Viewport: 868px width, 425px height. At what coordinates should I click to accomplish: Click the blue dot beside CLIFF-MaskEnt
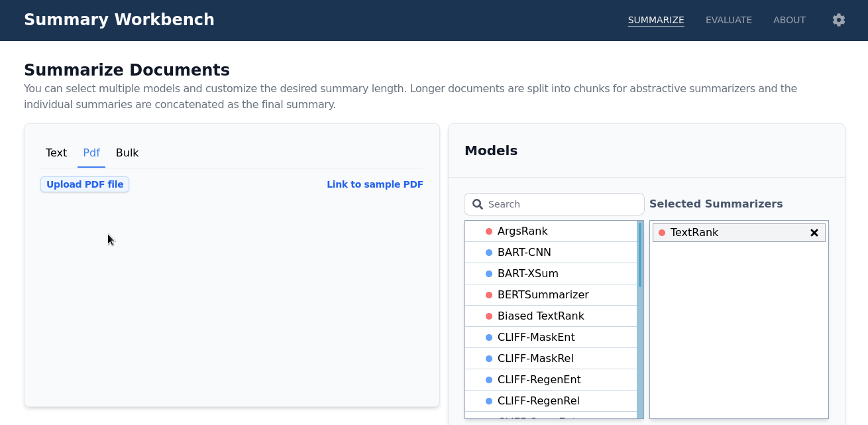click(489, 337)
